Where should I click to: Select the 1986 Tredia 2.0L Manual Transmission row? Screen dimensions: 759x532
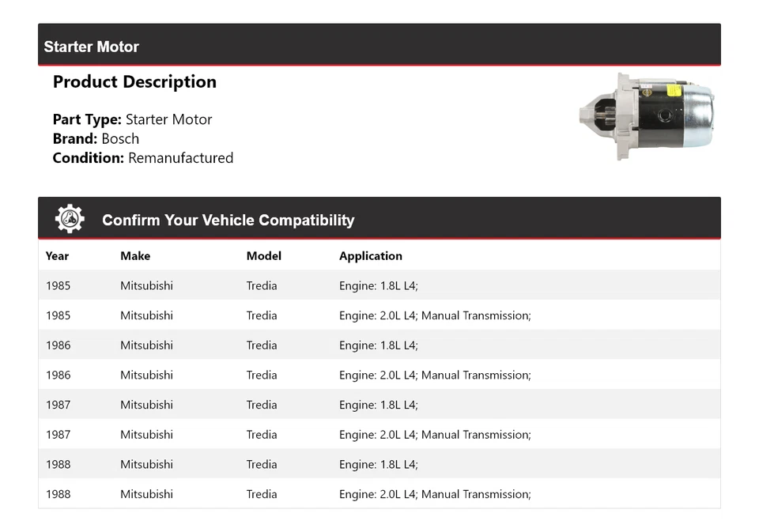coord(379,375)
